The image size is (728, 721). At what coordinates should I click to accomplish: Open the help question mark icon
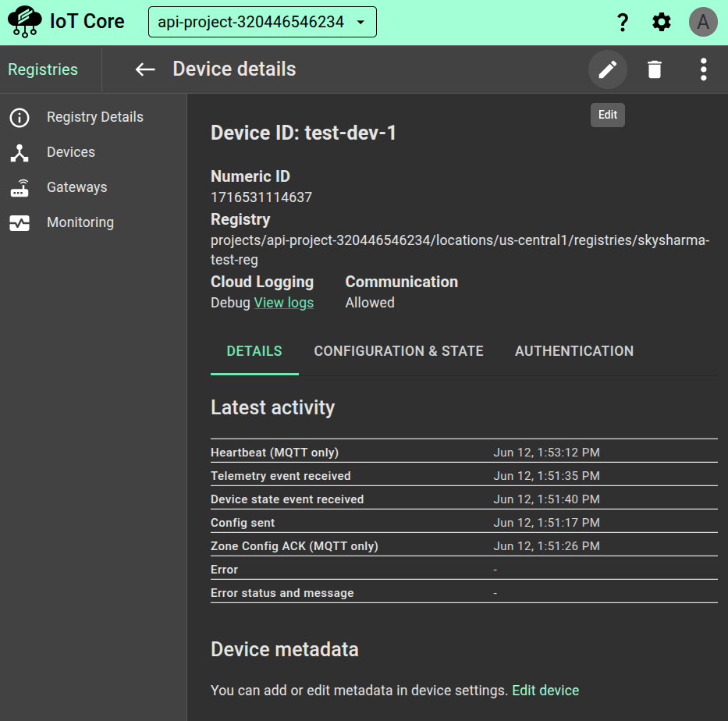coord(622,23)
